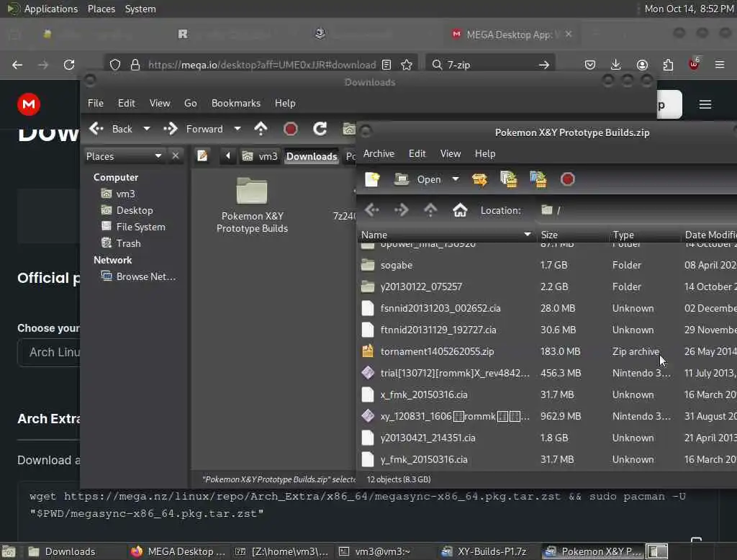Click the Downloads path breadcrumb
Image resolution: width=737 pixels, height=560 pixels.
pos(312,156)
